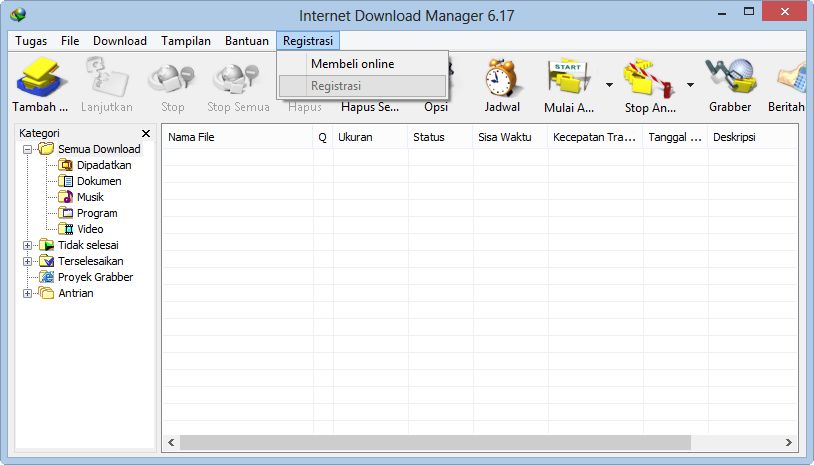Click the Semua Download folder icon
Screen dimensions: 814x465
click(46, 149)
